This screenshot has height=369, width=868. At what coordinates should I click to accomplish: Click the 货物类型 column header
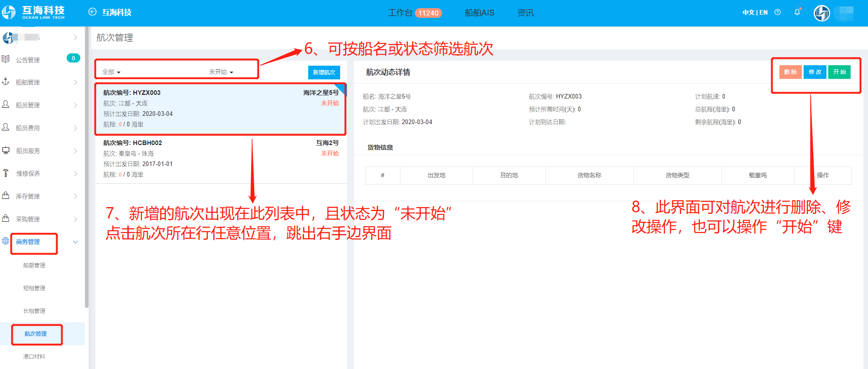(x=678, y=175)
